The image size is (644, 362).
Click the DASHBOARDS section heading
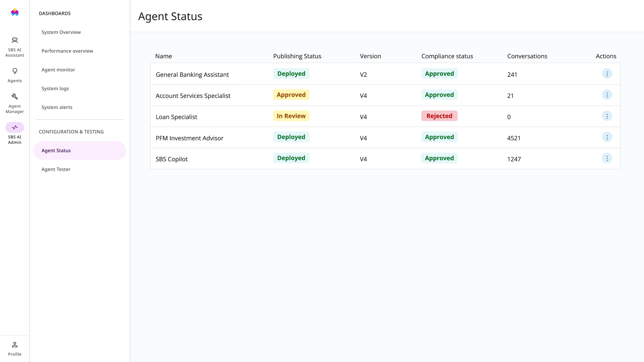click(55, 14)
